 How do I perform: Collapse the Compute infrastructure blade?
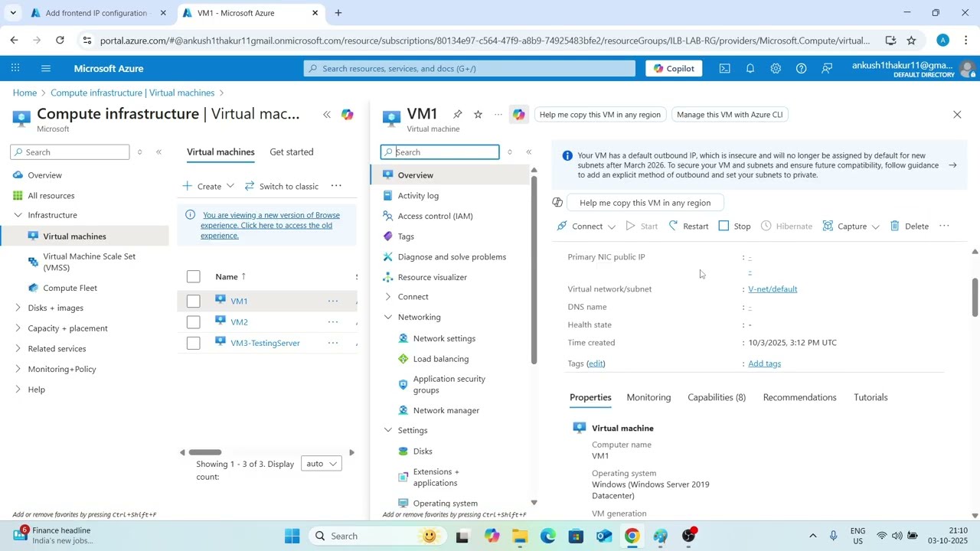(x=327, y=114)
